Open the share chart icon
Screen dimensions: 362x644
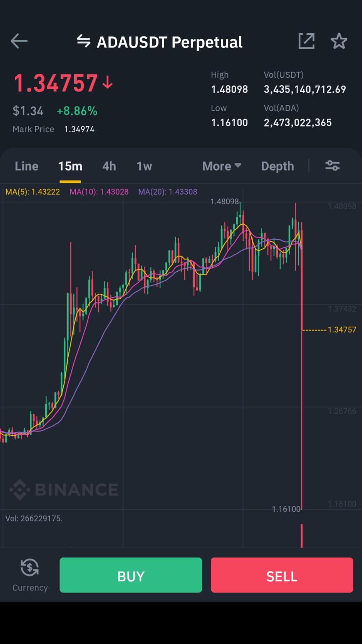point(306,41)
